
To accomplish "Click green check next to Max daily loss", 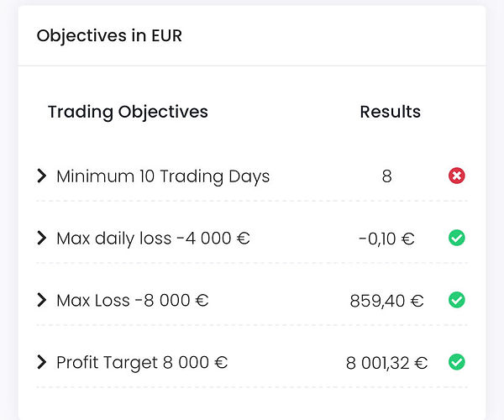I will [456, 238].
